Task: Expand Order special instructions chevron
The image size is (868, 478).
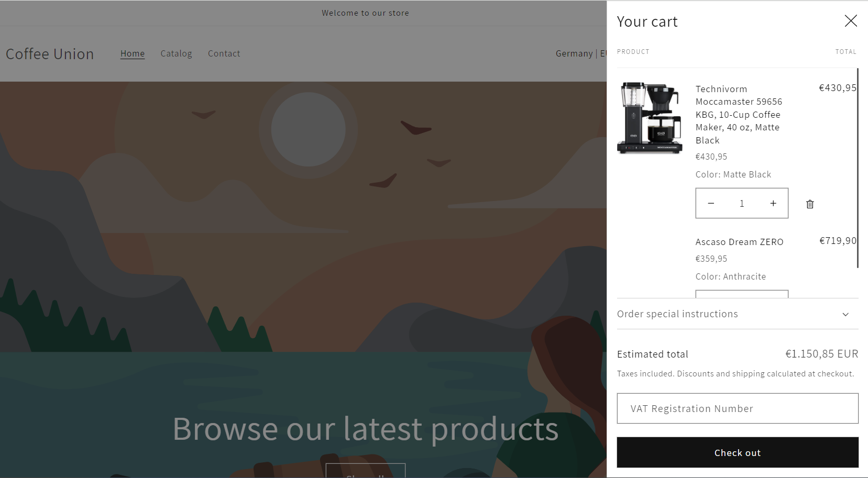Action: pos(845,314)
